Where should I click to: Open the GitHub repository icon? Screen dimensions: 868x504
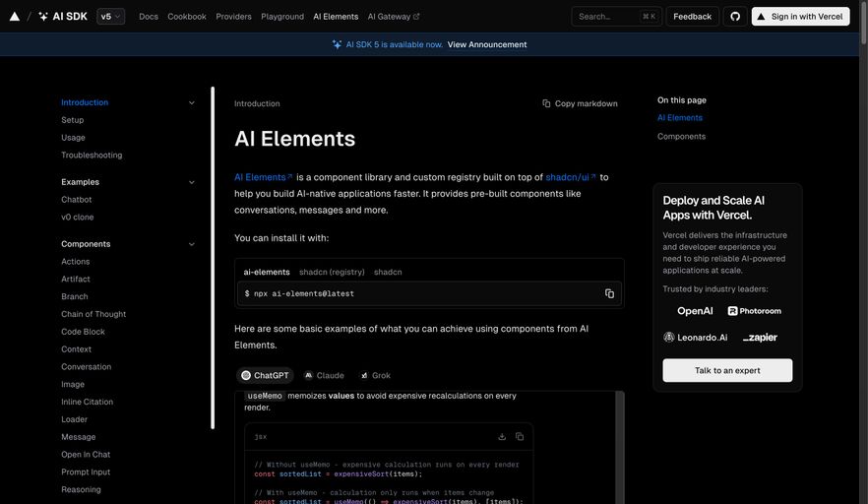pos(735,16)
